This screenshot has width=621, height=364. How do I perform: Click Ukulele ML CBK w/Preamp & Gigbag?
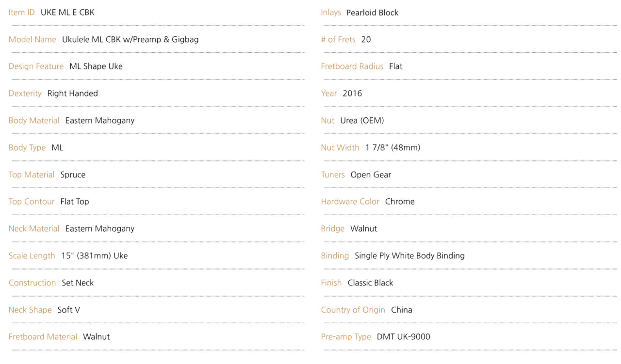(x=130, y=40)
